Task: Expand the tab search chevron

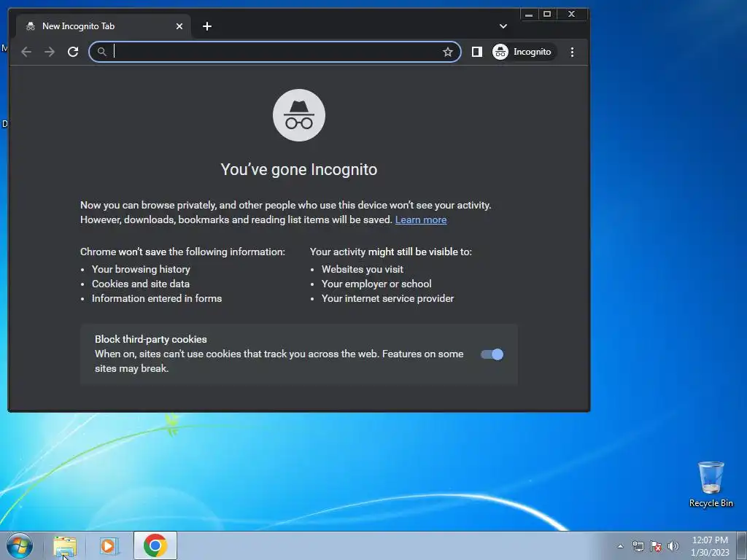Action: pos(503,26)
